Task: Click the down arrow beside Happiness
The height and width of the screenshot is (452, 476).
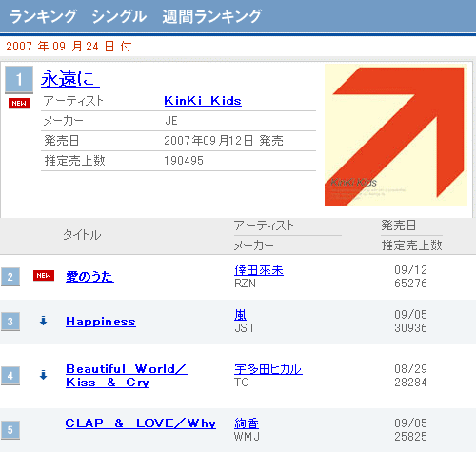Action: click(x=44, y=321)
